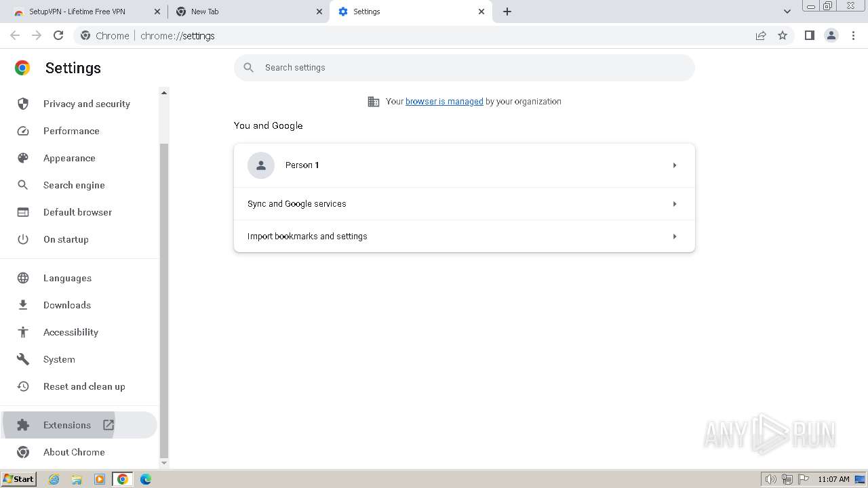This screenshot has width=868, height=488.
Task: Open Person 1 profile settings
Action: [465, 165]
